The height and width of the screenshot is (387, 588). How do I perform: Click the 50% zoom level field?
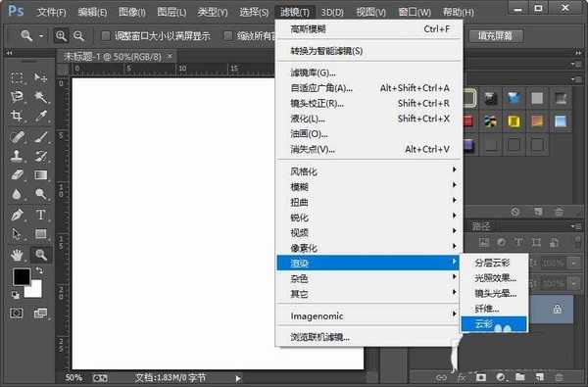(x=73, y=377)
